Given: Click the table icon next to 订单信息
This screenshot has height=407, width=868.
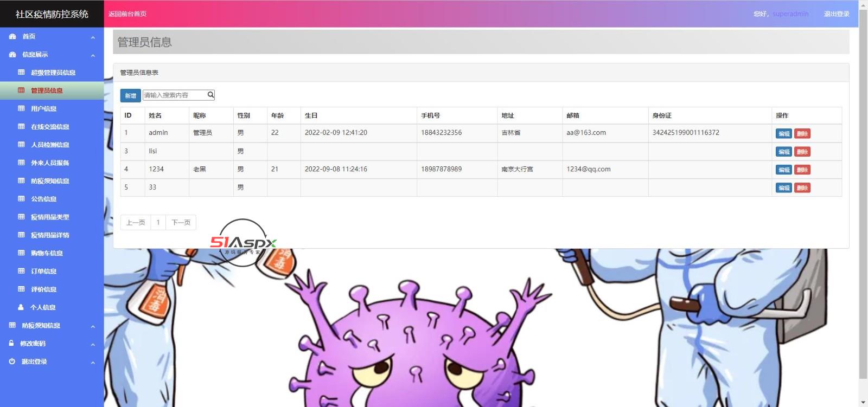Looking at the screenshot, I should click(x=21, y=271).
